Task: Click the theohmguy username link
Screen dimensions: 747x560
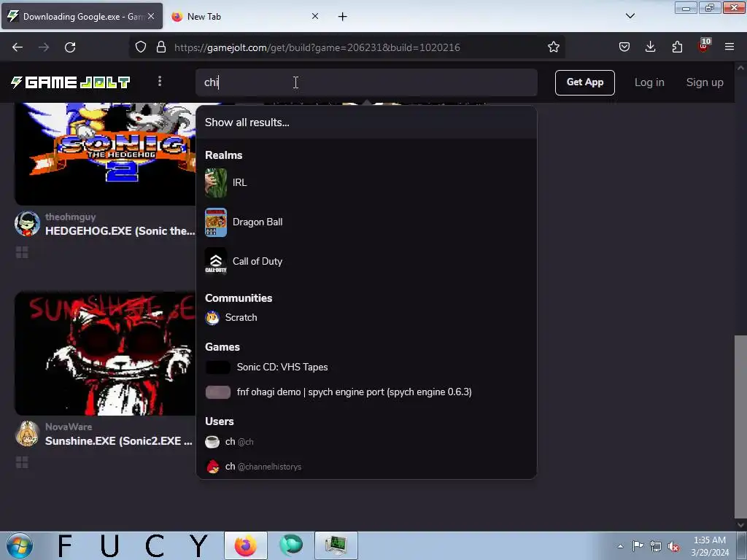Action: point(71,217)
